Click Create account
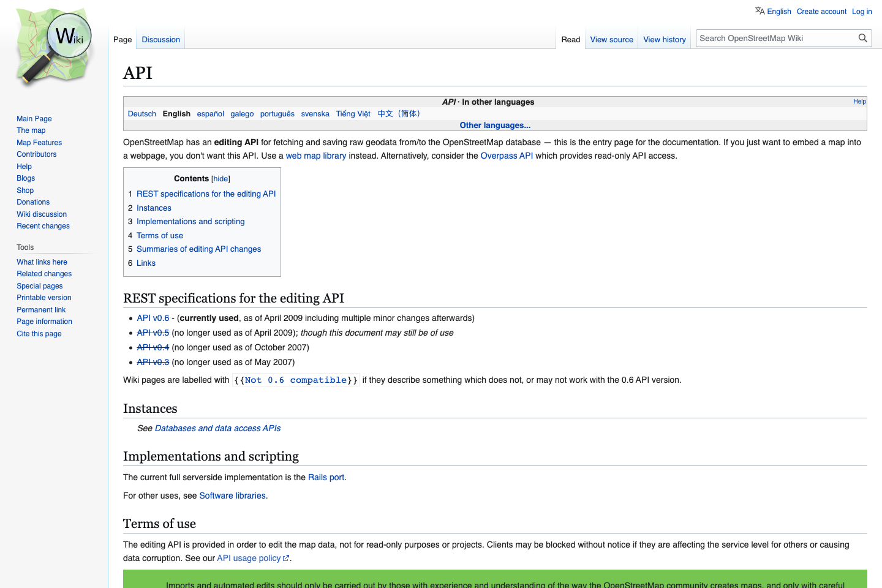 (821, 11)
